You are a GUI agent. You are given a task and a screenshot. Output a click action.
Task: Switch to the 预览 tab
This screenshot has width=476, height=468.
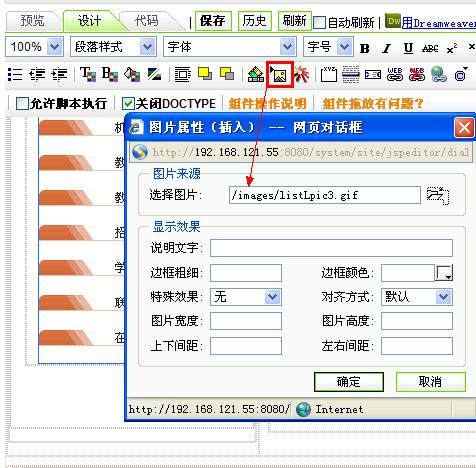33,21
